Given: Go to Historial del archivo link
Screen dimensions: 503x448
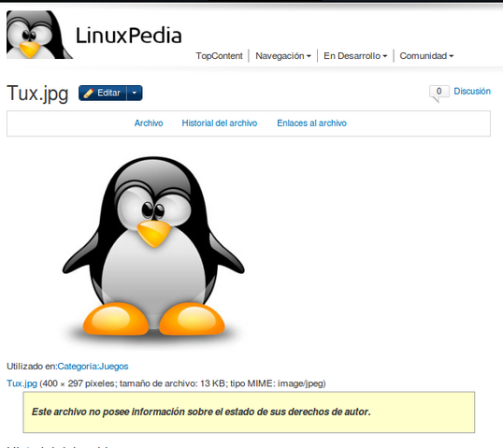Looking at the screenshot, I should (220, 123).
